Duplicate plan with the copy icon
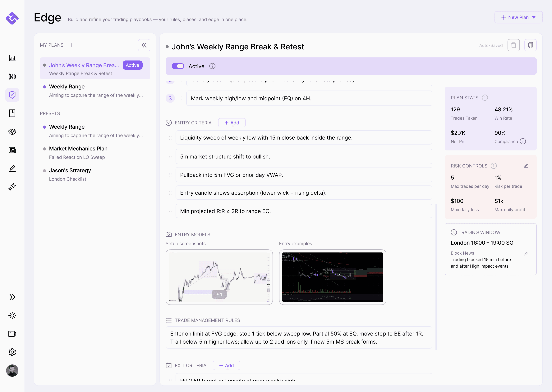This screenshot has width=552, height=392. (x=530, y=45)
